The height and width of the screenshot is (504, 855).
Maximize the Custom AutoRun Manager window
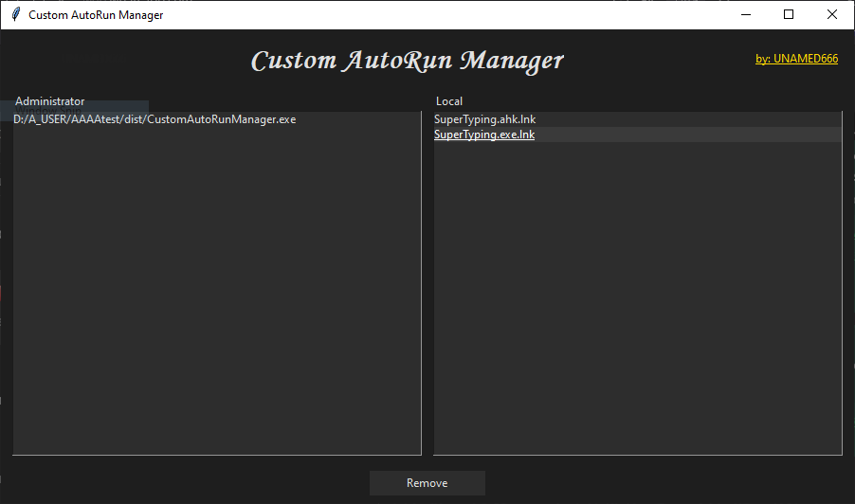point(789,14)
